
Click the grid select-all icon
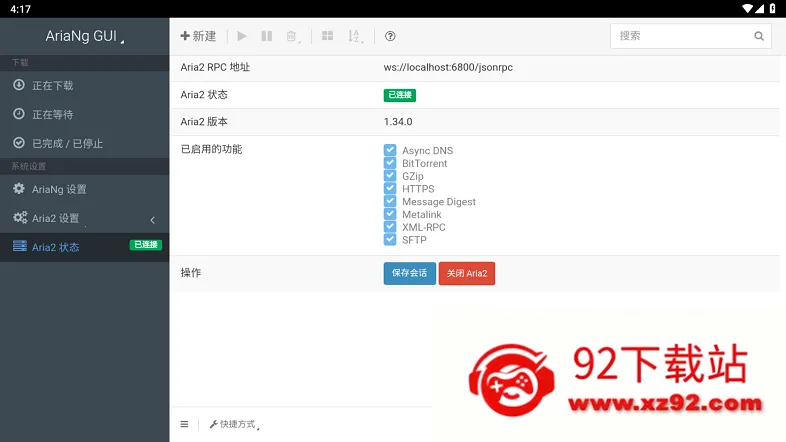(x=327, y=36)
